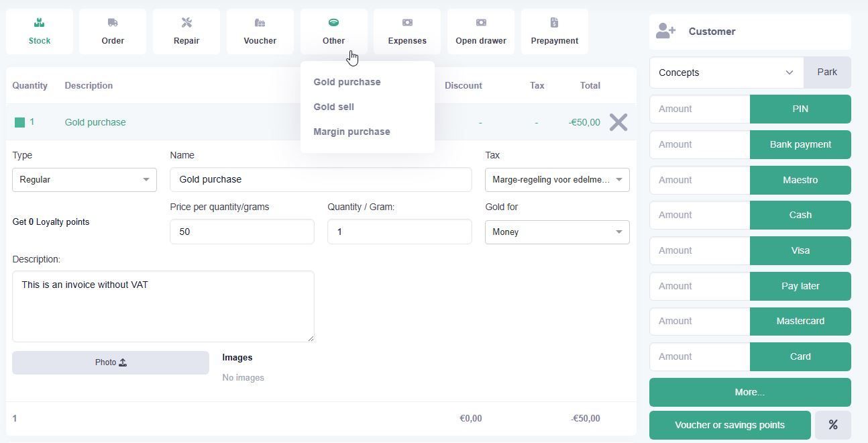This screenshot has width=868, height=443.
Task: Select the Prepayment document icon
Action: tap(554, 23)
